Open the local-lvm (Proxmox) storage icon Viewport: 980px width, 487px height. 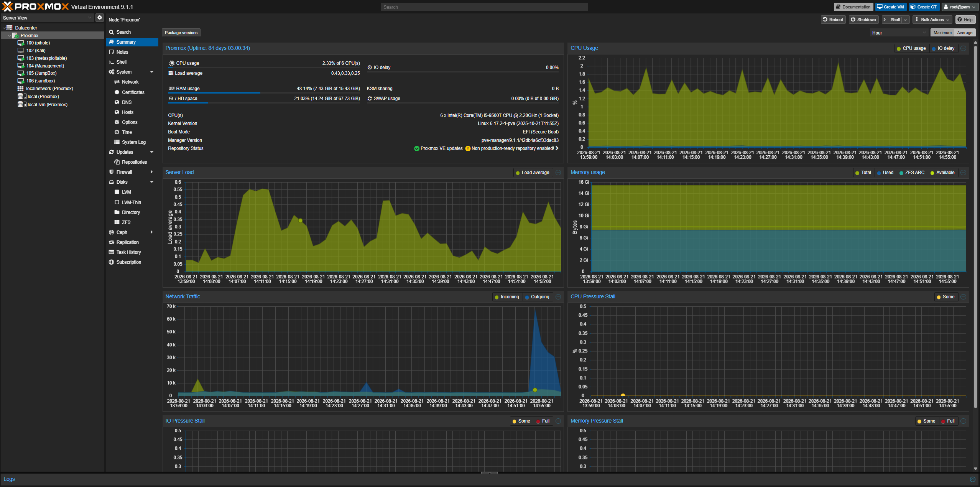[22, 104]
